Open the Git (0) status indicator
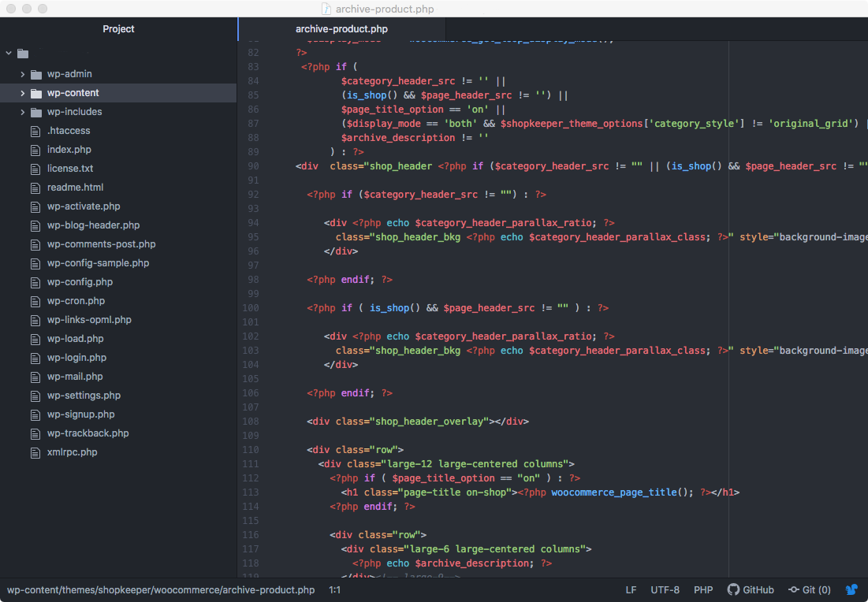868x602 pixels. 810,590
